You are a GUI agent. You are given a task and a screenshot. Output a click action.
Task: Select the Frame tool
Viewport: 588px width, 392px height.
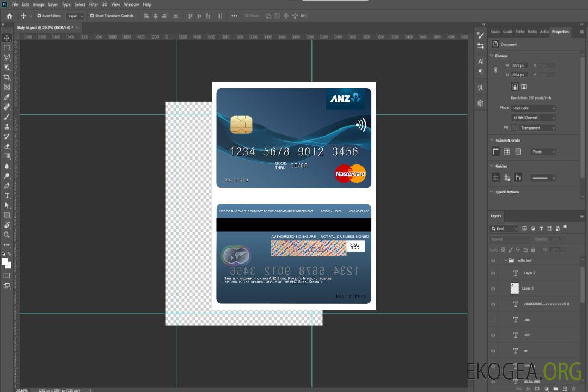pyautogui.click(x=7, y=87)
